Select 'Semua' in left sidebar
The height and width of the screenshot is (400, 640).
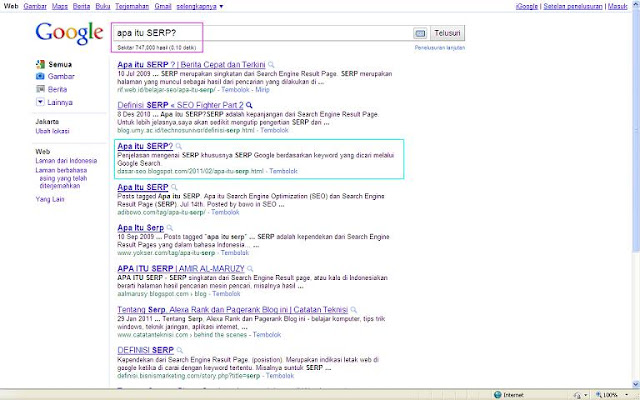click(60, 64)
